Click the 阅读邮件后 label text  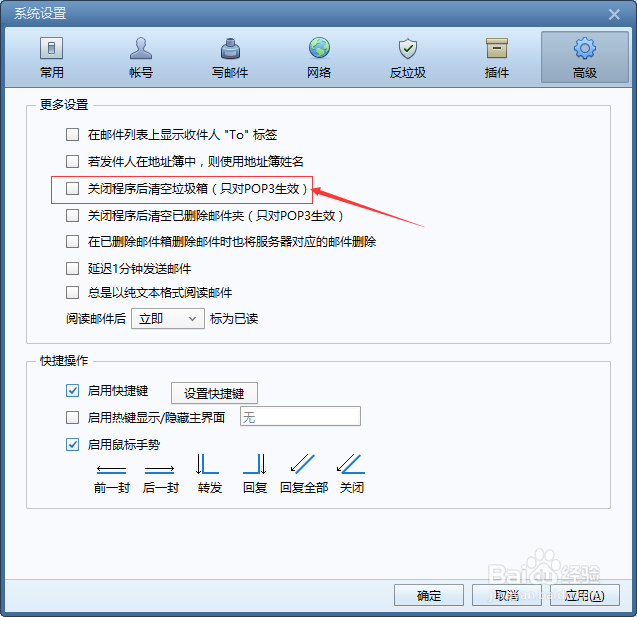[96, 319]
